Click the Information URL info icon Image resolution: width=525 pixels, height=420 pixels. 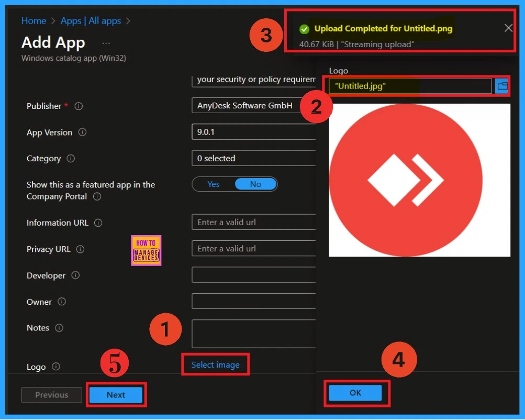pos(98,223)
